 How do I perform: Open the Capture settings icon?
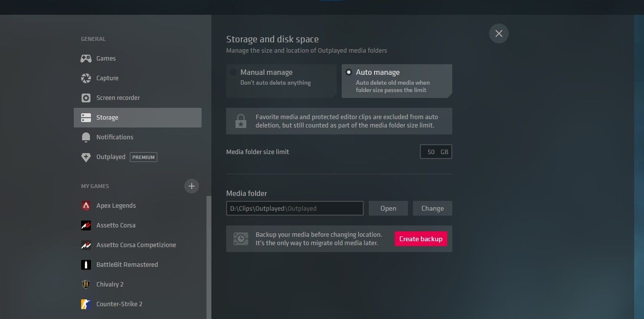coord(86,78)
